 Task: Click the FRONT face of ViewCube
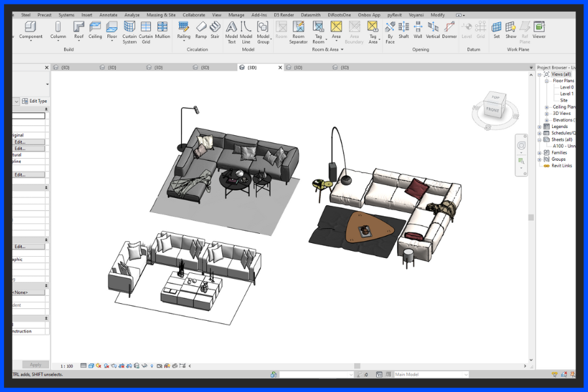click(493, 110)
